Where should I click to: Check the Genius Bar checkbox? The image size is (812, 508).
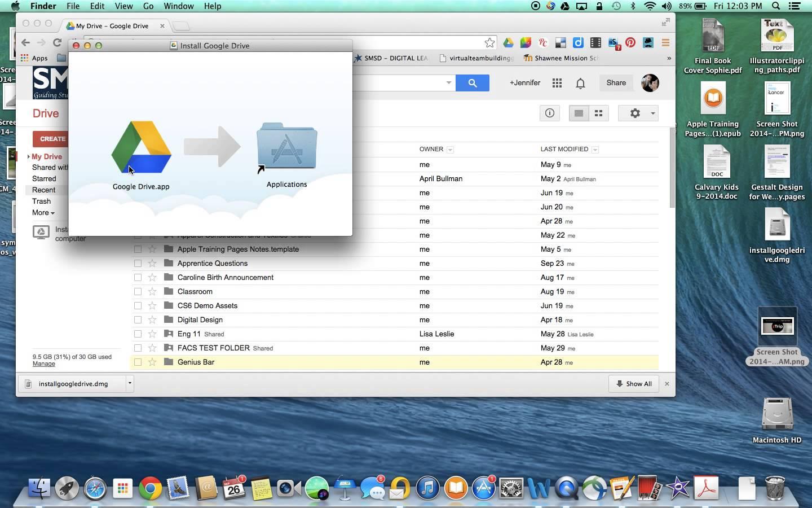click(x=138, y=362)
